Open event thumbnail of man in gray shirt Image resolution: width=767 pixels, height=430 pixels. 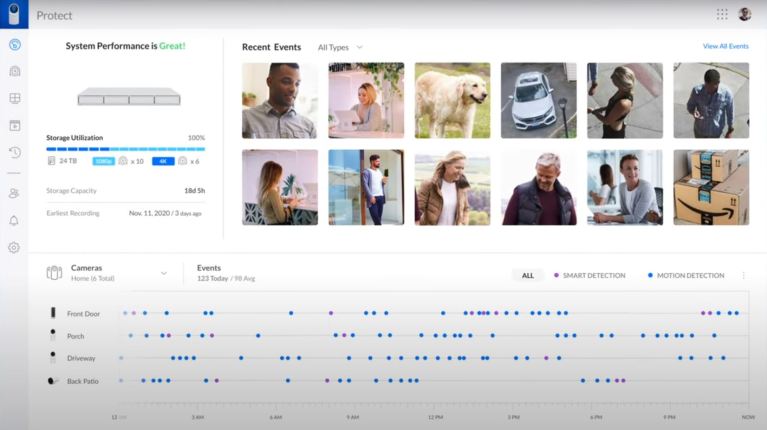pos(280,100)
